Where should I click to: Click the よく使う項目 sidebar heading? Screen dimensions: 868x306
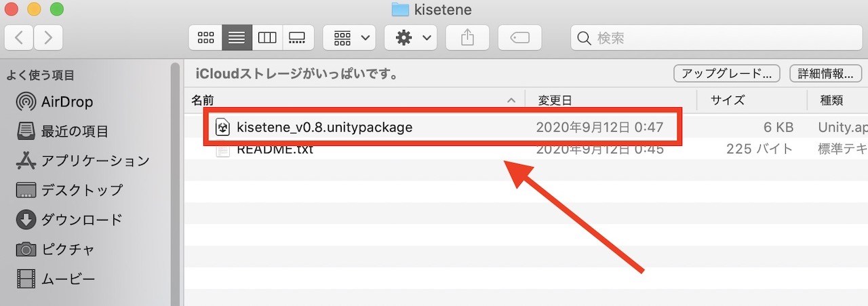pos(41,75)
